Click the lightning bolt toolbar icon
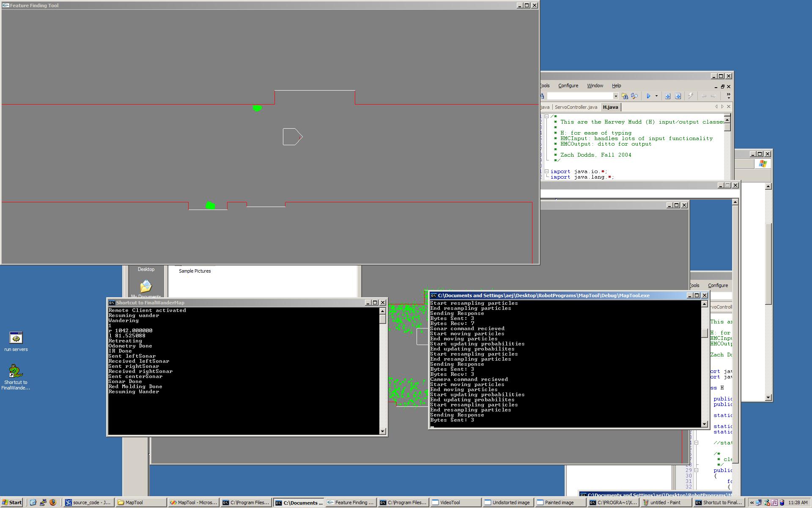The height and width of the screenshot is (508, 812). click(x=691, y=96)
